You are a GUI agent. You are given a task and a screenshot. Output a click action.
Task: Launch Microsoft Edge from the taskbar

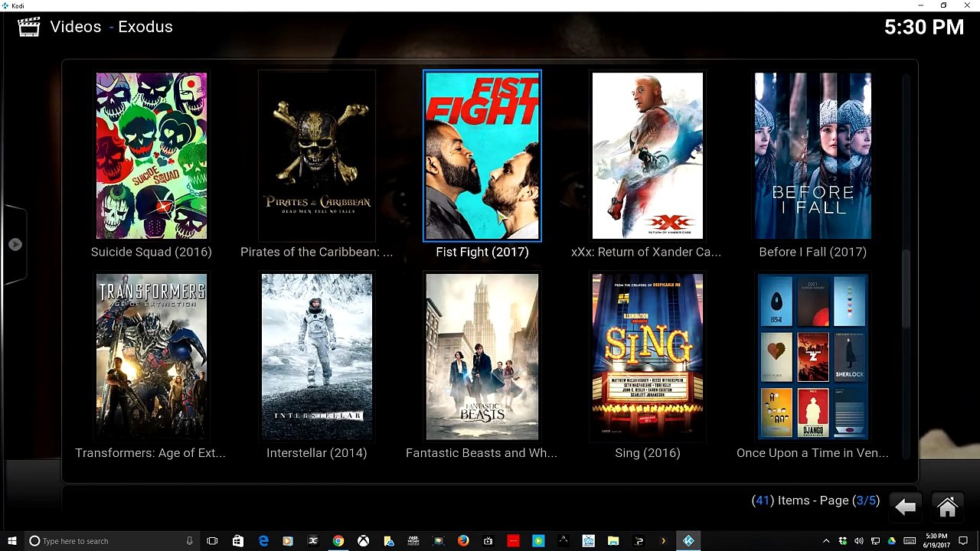(x=263, y=541)
